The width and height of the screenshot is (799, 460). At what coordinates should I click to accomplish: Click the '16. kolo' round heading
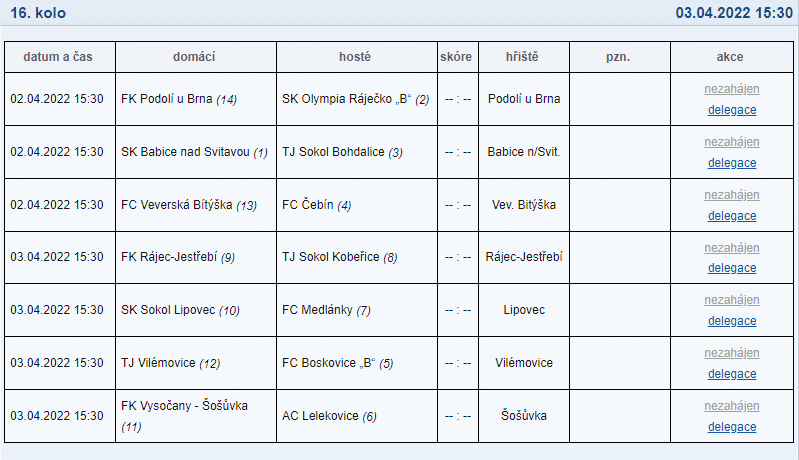coord(38,13)
